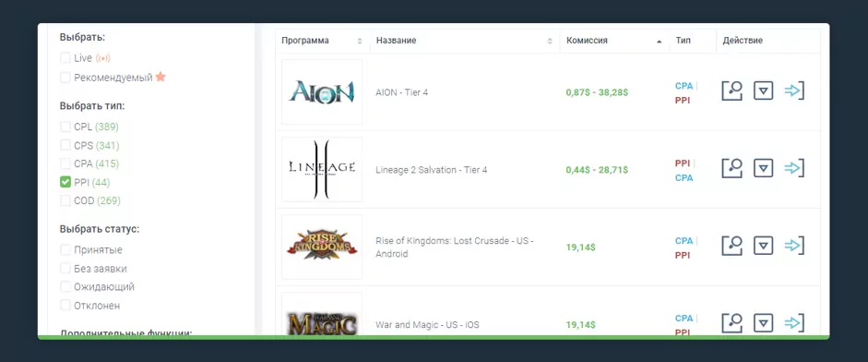
Task: Expand the dropdown arrow icon in AION row
Action: point(764,90)
